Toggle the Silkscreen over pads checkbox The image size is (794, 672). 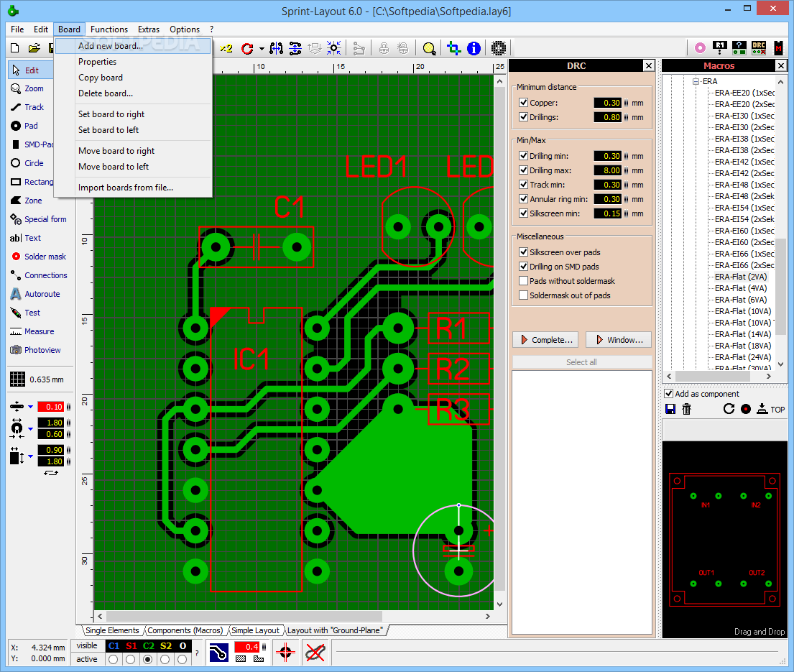(x=524, y=252)
